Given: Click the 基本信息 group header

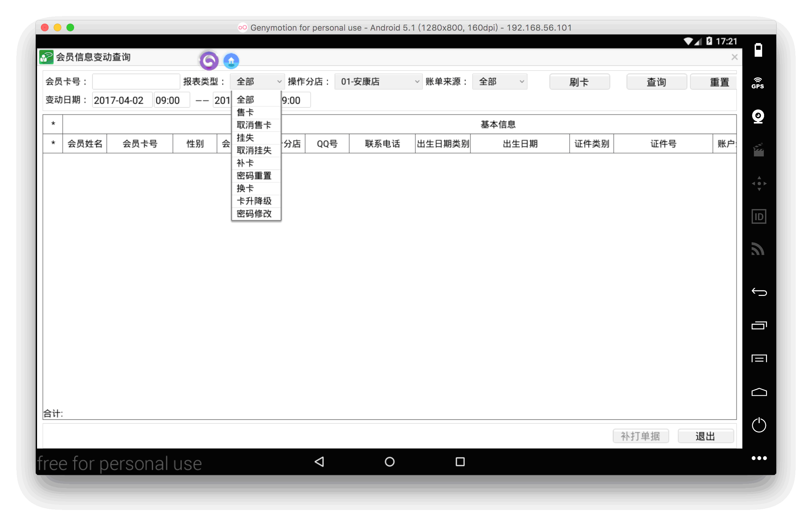Looking at the screenshot, I should 498,124.
